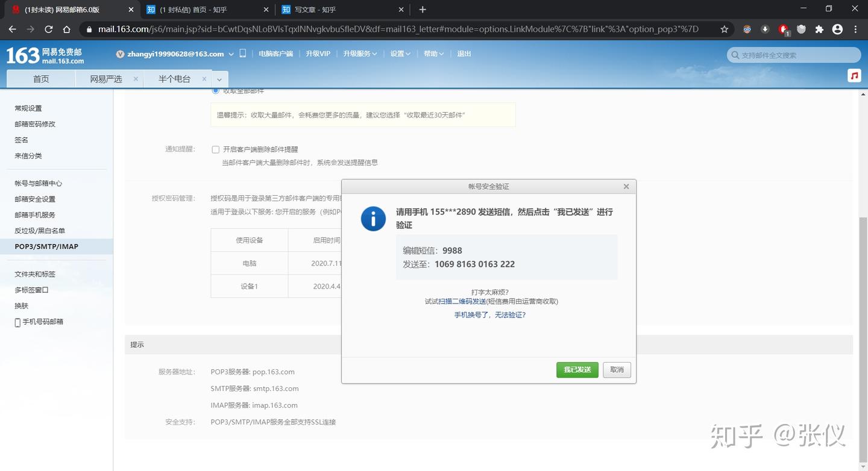The image size is (868, 471).
Task: Click the red music note icon
Action: click(x=854, y=75)
